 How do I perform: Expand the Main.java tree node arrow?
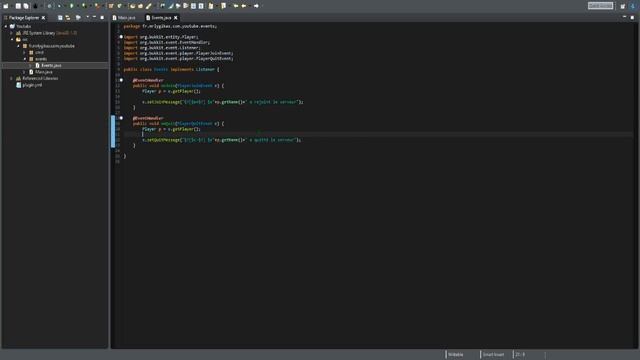tap(24, 72)
